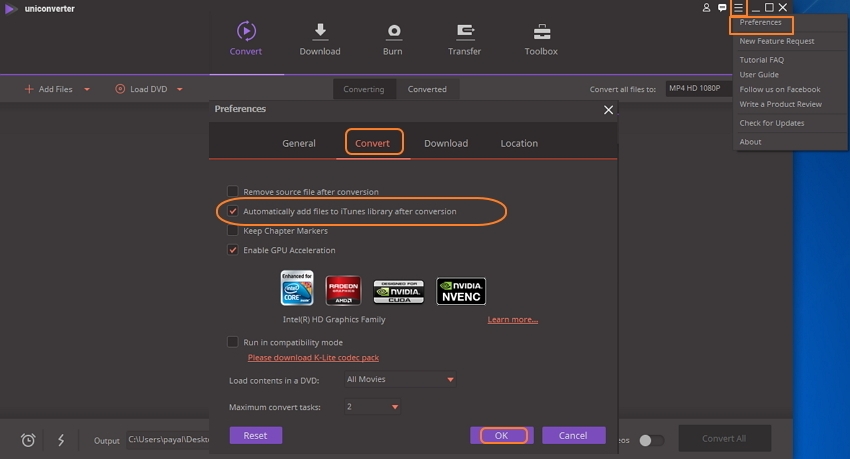Expand the Load DVD dropdown arrow
Screen dimensions: 850x459
point(179,89)
